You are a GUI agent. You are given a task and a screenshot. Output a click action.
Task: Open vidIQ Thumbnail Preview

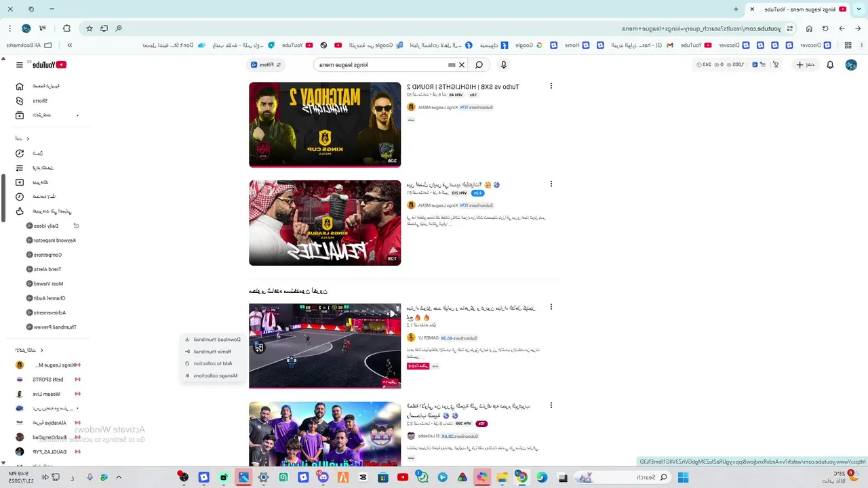pyautogui.click(x=52, y=327)
